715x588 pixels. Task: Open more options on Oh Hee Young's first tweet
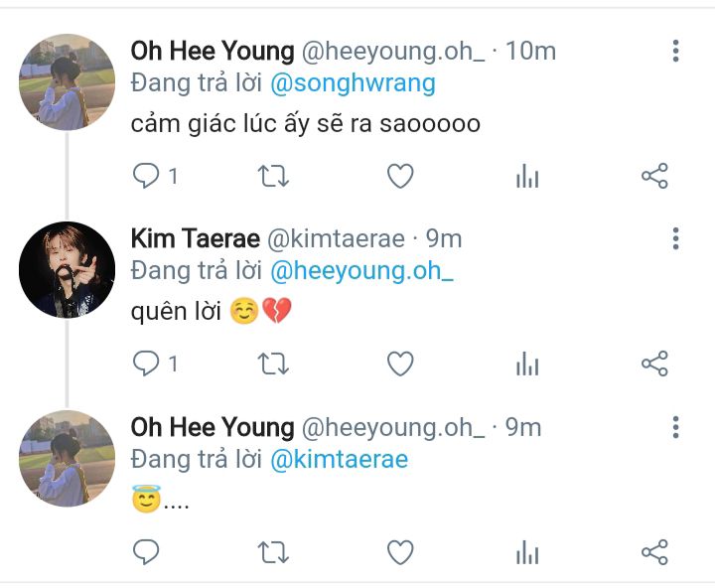coord(675,51)
